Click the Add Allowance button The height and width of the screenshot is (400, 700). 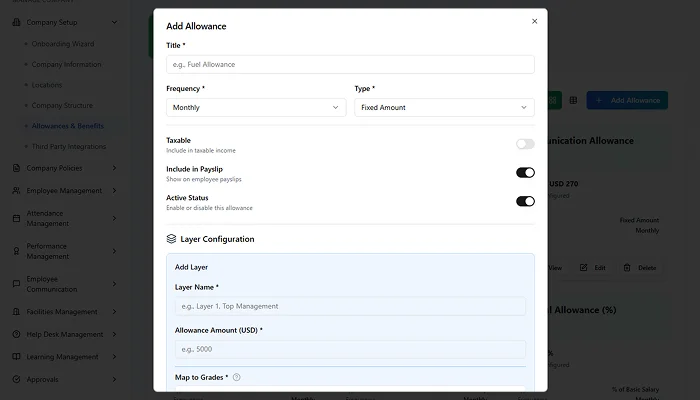pyautogui.click(x=628, y=101)
